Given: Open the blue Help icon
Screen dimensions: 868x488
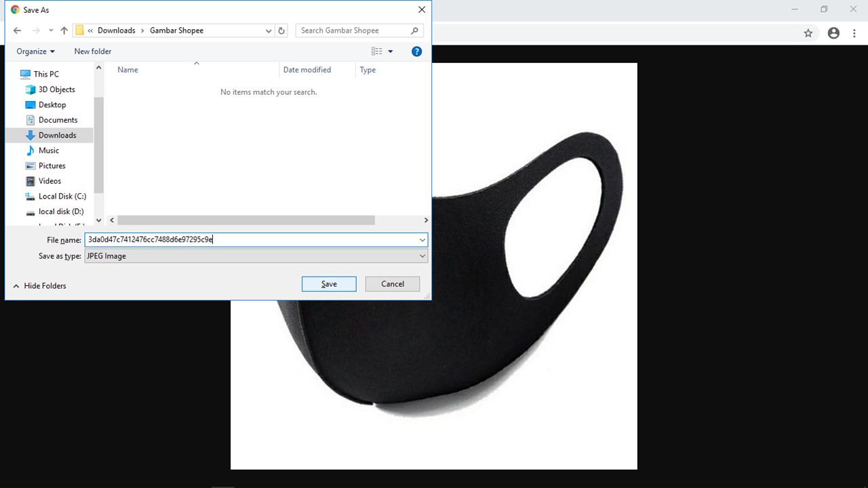Looking at the screenshot, I should (417, 52).
